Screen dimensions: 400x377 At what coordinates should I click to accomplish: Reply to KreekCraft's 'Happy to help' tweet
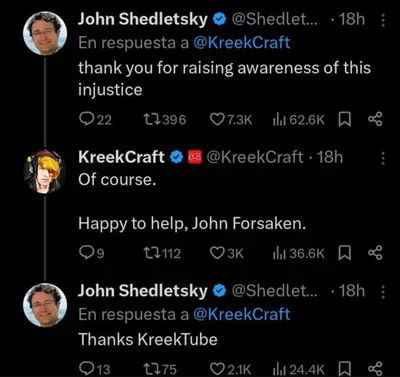(x=92, y=253)
